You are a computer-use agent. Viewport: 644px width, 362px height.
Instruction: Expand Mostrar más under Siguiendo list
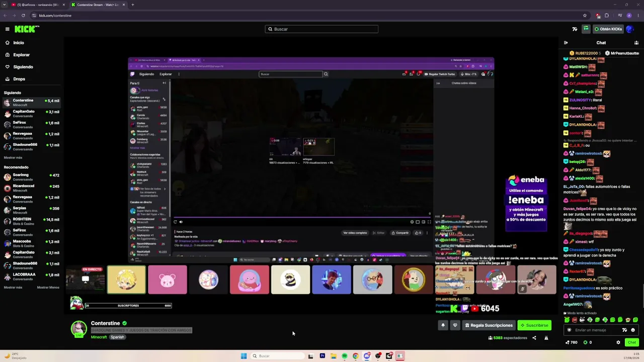point(13,158)
